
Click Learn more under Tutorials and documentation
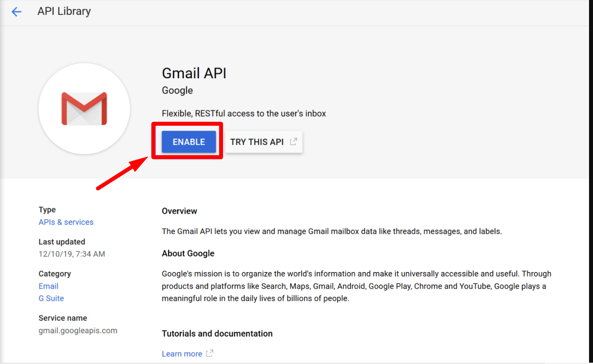[x=182, y=353]
